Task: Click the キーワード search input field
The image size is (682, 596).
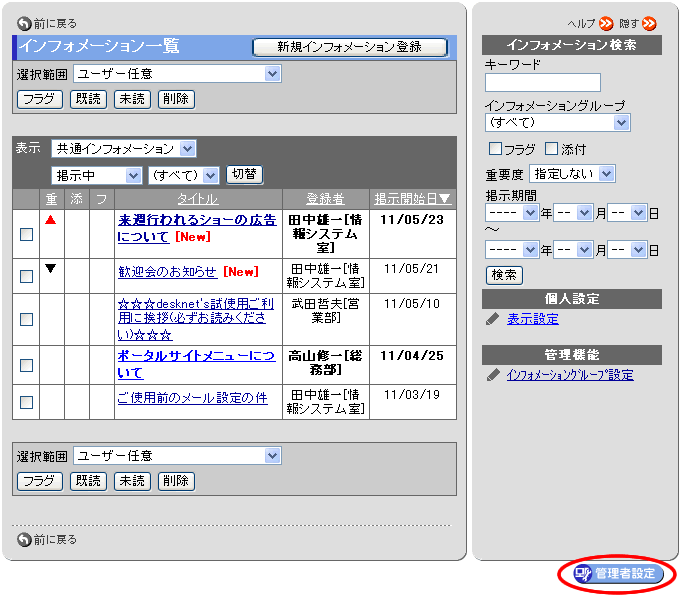Action: (x=543, y=83)
